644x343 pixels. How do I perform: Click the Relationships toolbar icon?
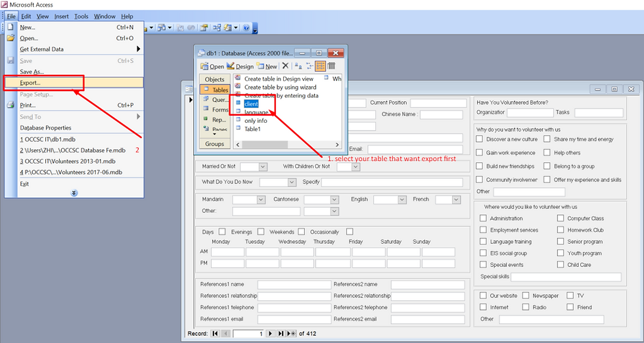click(x=217, y=28)
